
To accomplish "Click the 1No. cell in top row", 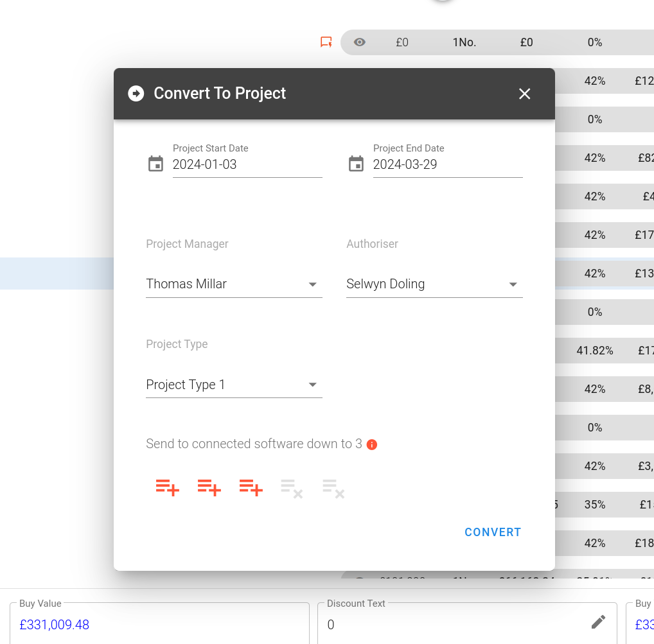I will tap(464, 42).
